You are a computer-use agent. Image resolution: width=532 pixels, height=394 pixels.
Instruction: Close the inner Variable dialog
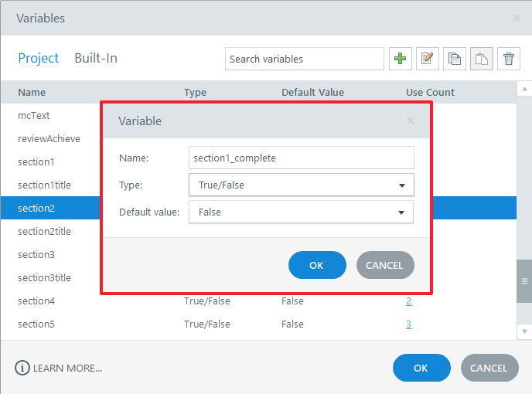click(411, 121)
